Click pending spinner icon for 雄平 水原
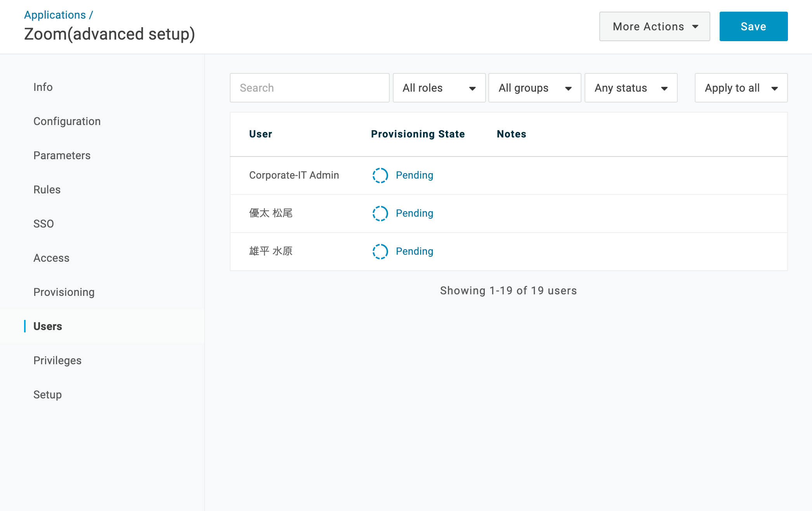This screenshot has width=812, height=511. point(380,252)
